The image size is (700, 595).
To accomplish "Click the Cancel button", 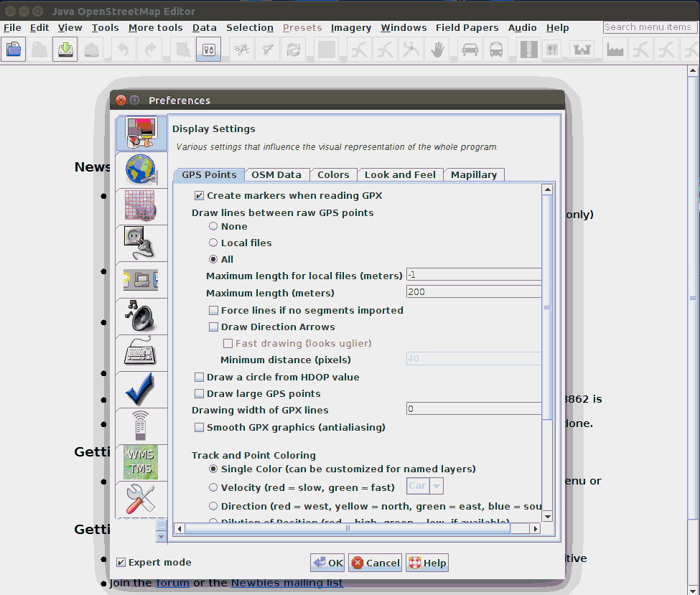I will pyautogui.click(x=375, y=563).
